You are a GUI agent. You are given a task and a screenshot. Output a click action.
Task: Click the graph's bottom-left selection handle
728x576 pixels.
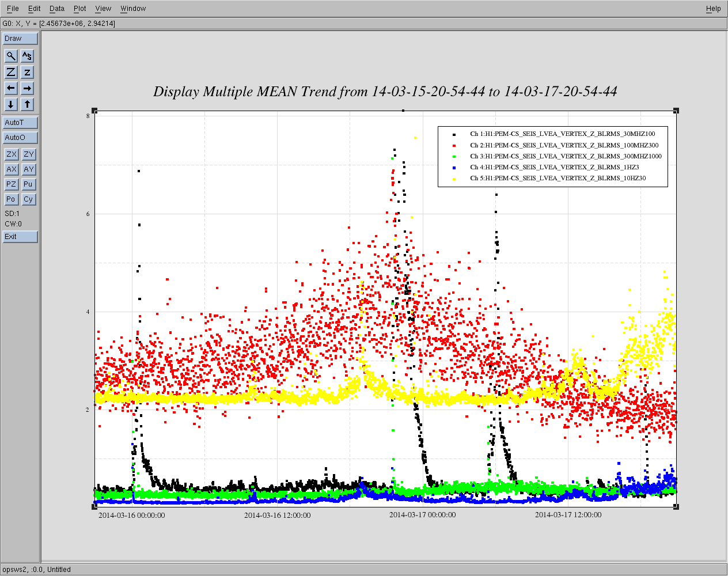(95, 506)
